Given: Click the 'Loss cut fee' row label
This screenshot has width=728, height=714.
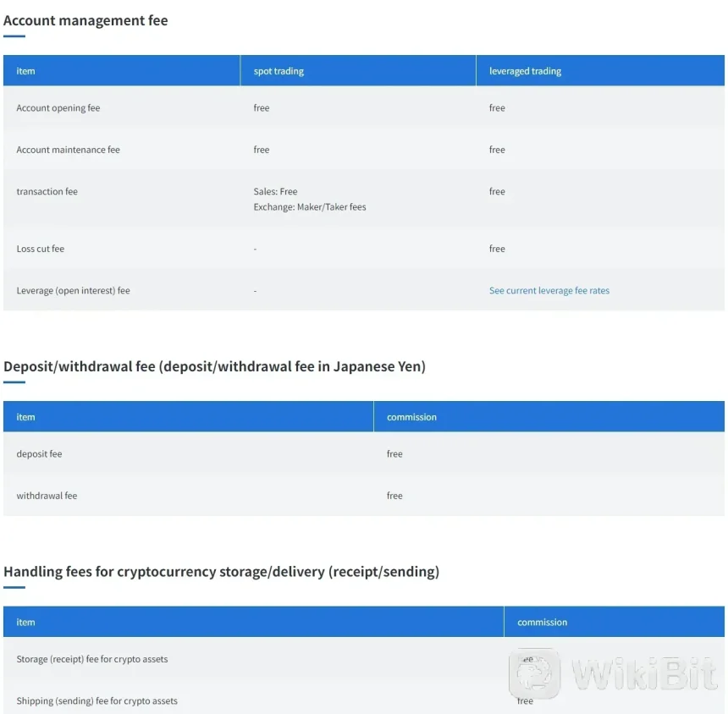Looking at the screenshot, I should pyautogui.click(x=40, y=249).
